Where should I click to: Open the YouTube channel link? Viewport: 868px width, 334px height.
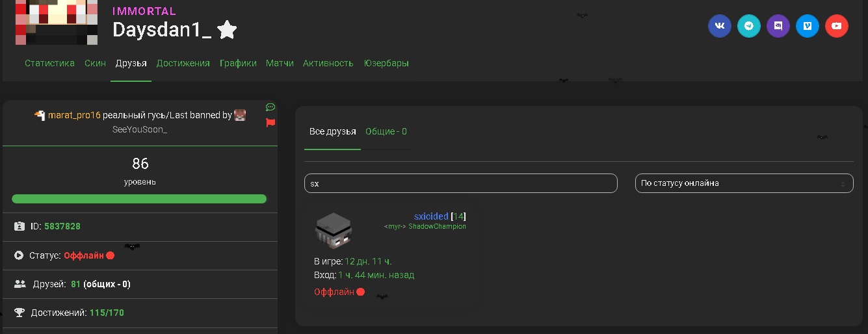837,26
